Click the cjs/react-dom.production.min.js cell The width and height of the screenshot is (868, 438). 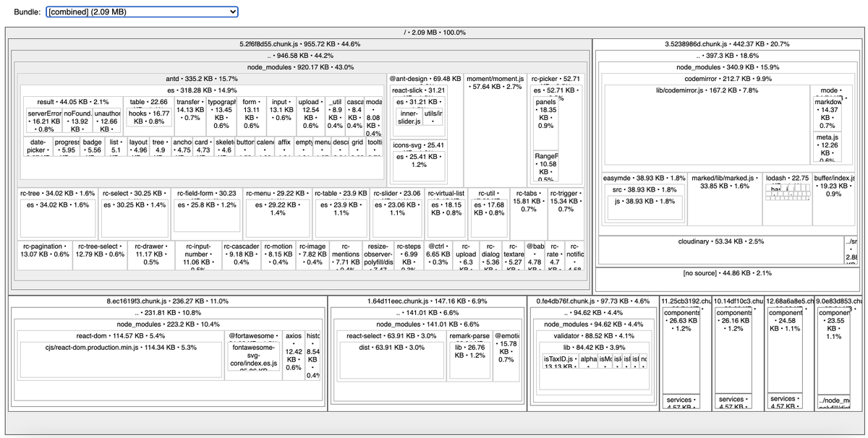(119, 361)
